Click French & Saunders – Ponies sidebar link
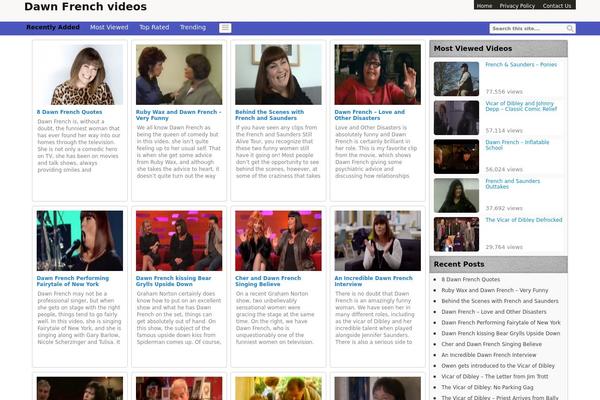 pos(521,65)
